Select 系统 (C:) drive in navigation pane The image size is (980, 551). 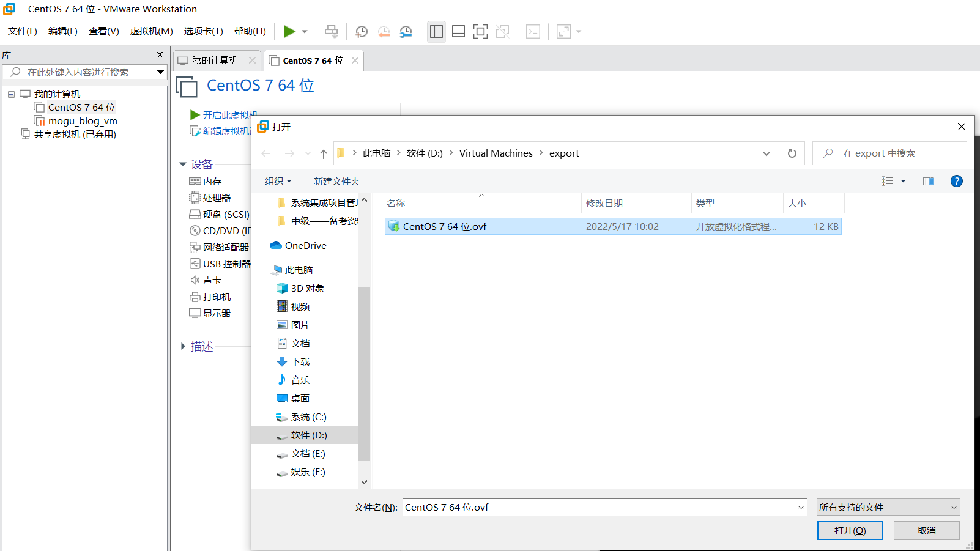(308, 416)
